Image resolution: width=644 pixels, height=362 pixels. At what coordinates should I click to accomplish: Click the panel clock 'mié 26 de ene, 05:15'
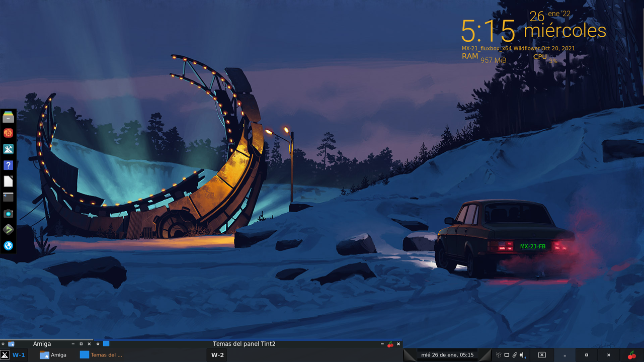tap(447, 355)
